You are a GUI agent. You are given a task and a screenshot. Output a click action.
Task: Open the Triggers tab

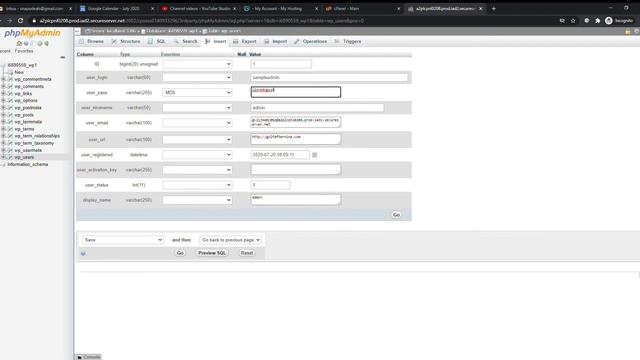tap(348, 41)
